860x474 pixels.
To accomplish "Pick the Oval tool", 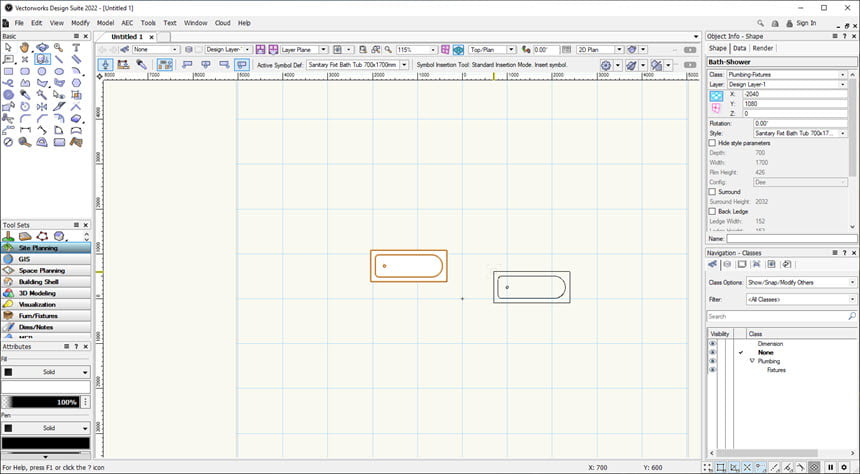I will click(59, 71).
